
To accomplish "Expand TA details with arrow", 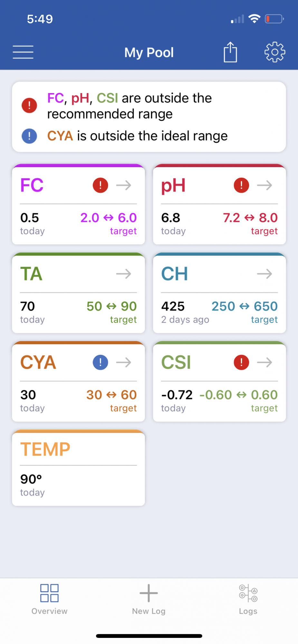I will coord(124,274).
